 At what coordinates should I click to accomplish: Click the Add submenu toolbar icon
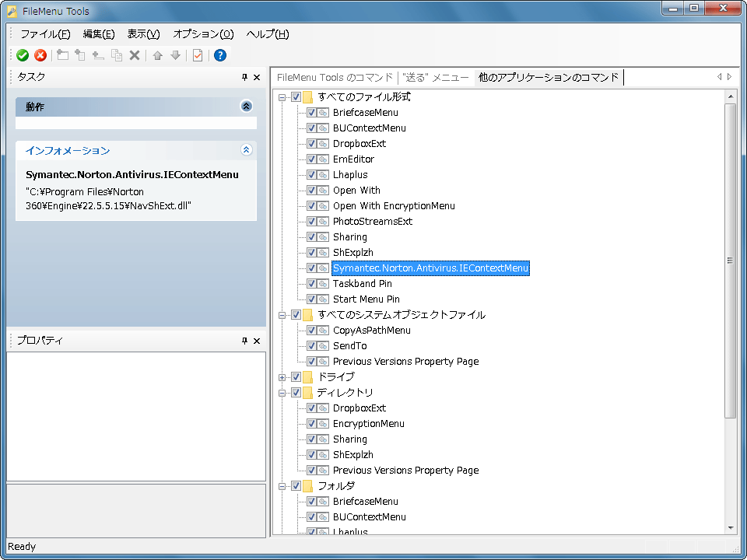click(62, 55)
